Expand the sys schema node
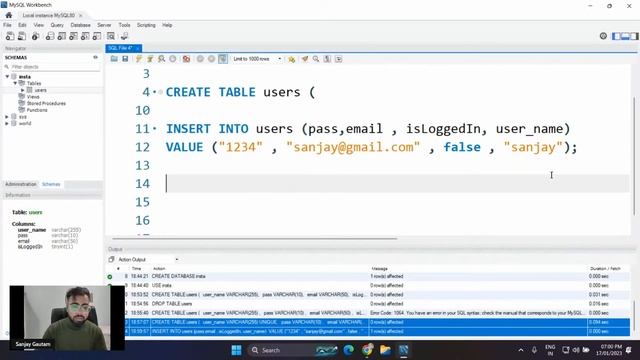 point(7,117)
